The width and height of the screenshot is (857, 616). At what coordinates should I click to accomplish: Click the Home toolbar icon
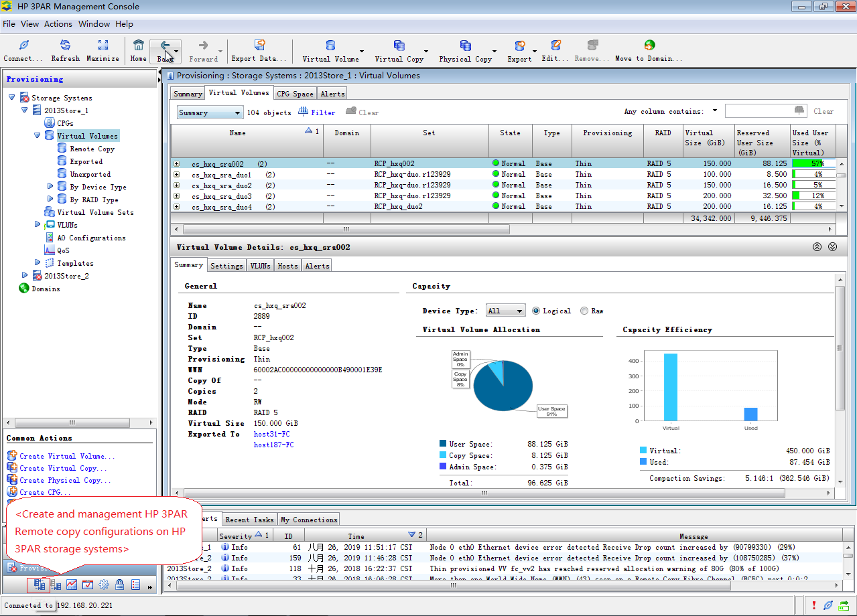pos(138,46)
